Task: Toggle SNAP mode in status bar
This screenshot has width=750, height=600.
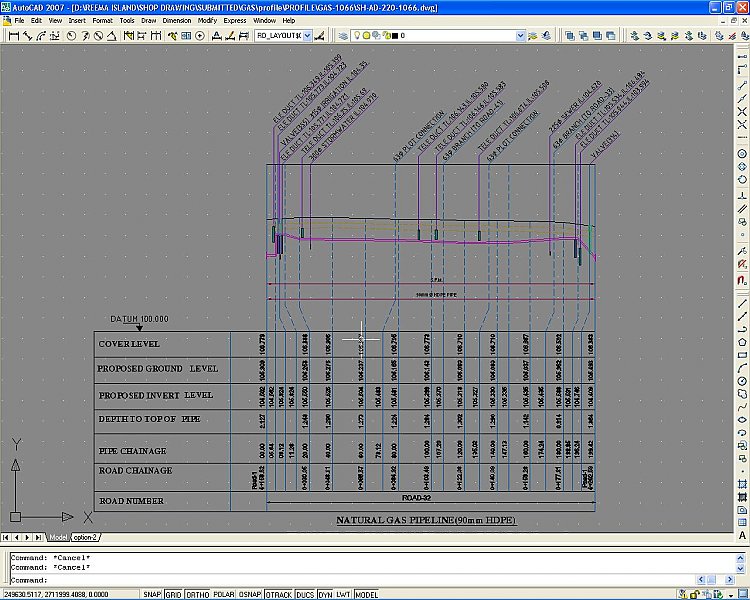Action: (152, 594)
